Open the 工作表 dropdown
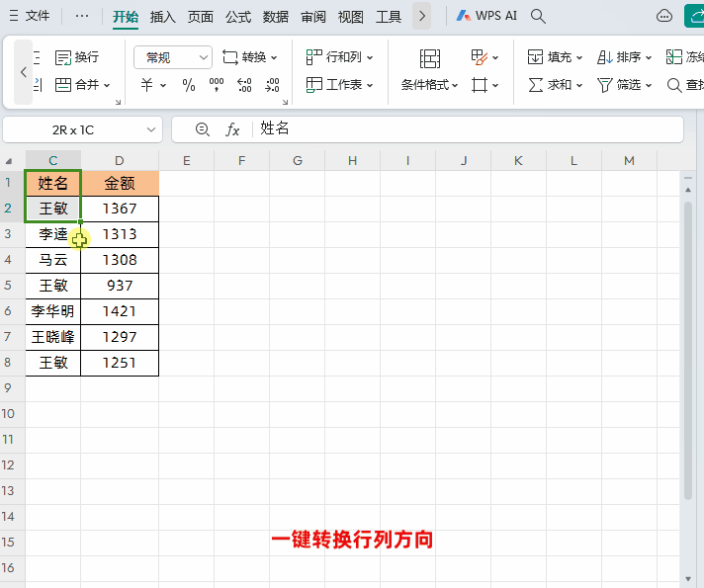704x588 pixels. click(x=339, y=85)
